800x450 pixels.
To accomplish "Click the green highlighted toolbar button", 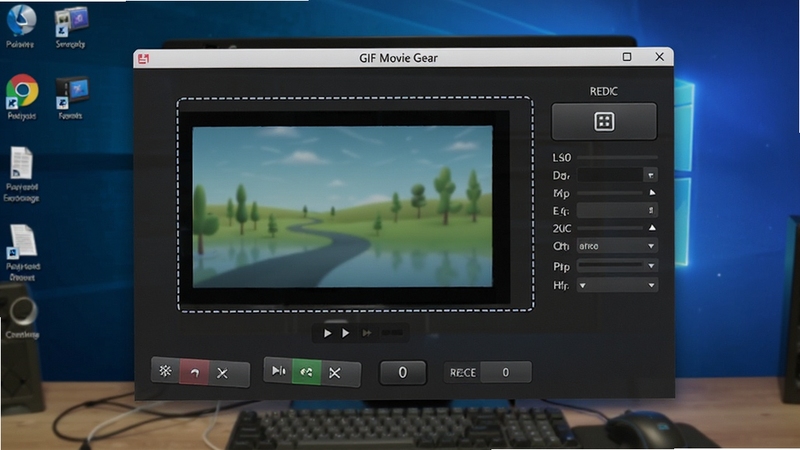I will (306, 372).
